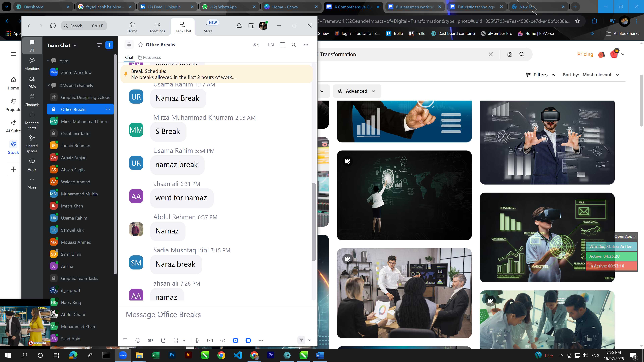Open send options dropdown arrow
Viewport: 644px width, 362px height.
309,340
